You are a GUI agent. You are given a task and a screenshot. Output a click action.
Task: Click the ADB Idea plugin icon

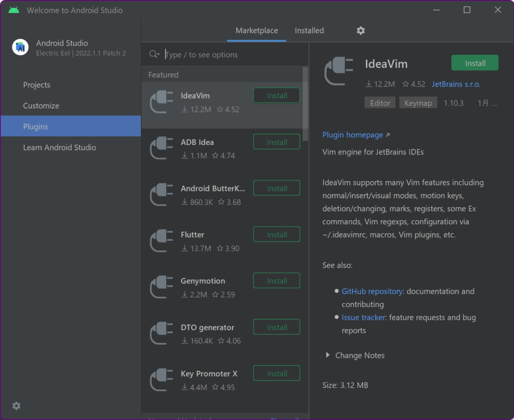tap(161, 148)
